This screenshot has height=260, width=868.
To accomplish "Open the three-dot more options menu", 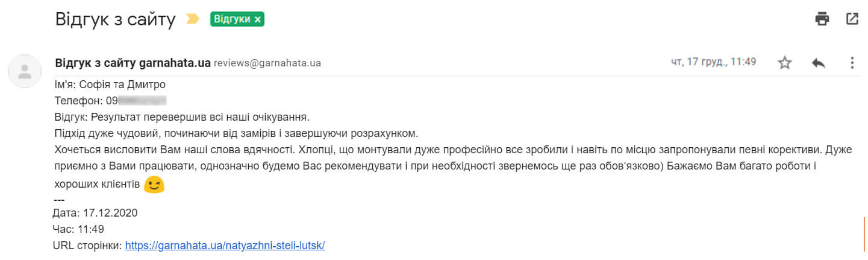I will 852,63.
